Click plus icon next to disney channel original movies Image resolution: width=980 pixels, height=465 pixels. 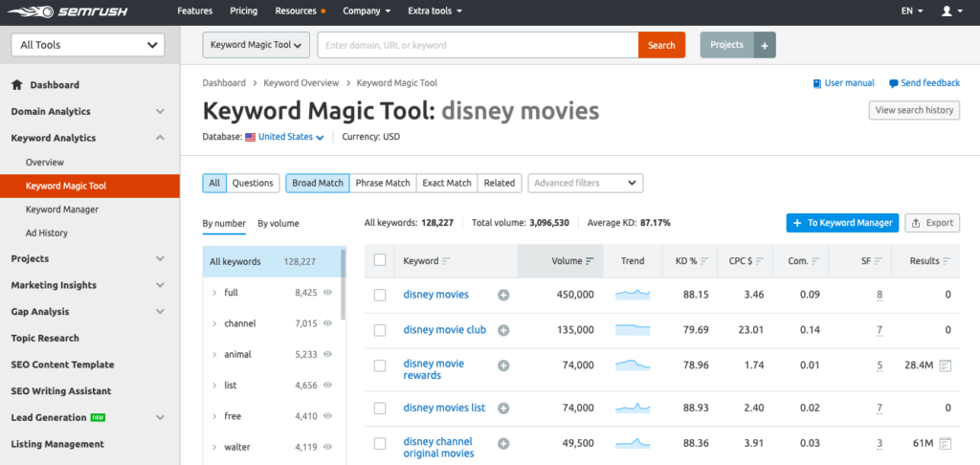coord(503,444)
